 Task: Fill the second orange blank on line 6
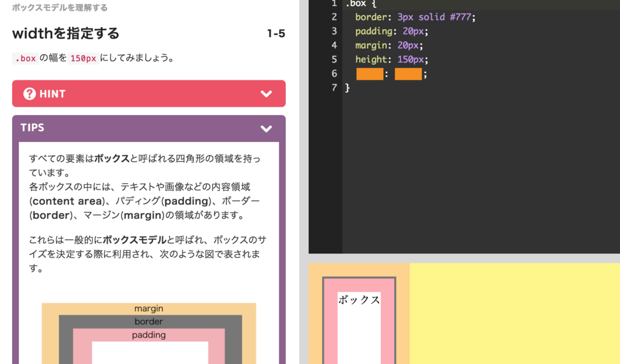click(x=408, y=74)
